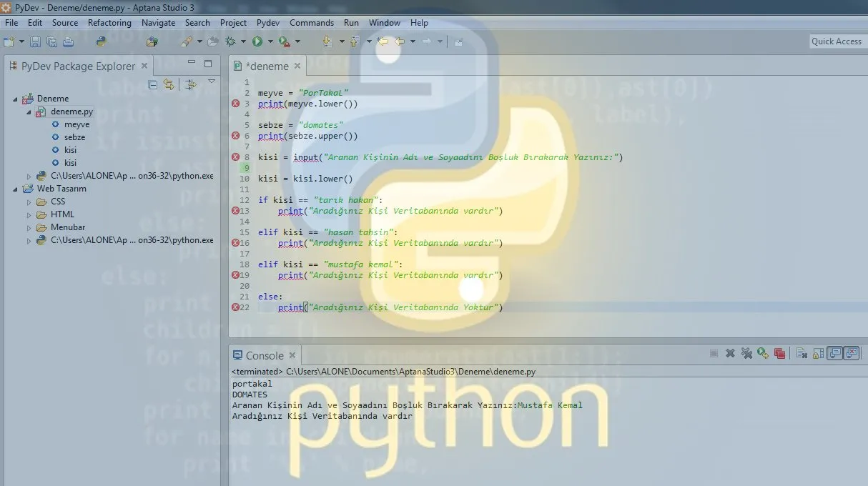Select Web Tasarım project
The image size is (868, 486).
61,189
